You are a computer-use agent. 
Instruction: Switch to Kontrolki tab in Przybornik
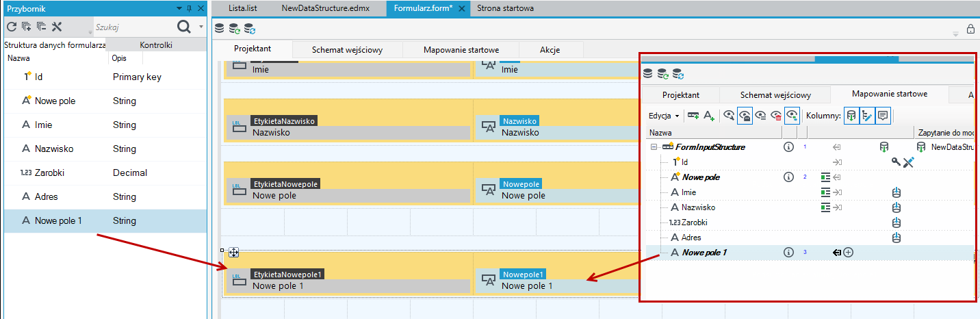(156, 45)
